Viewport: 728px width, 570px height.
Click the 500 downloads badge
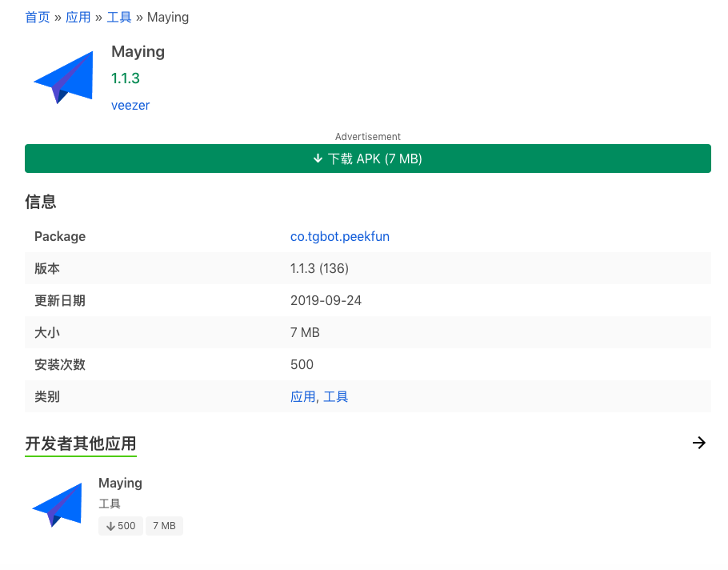pos(121,526)
